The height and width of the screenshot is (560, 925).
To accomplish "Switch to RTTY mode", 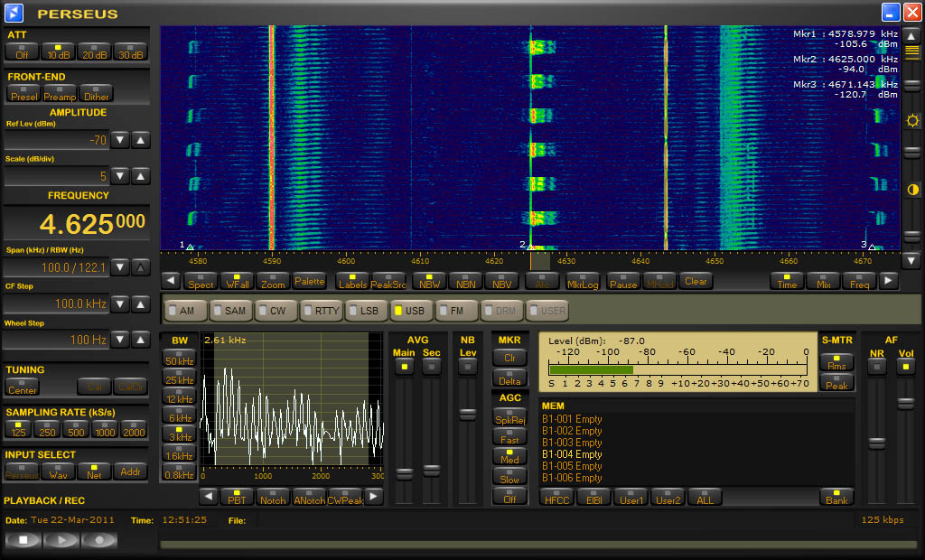I will (322, 311).
